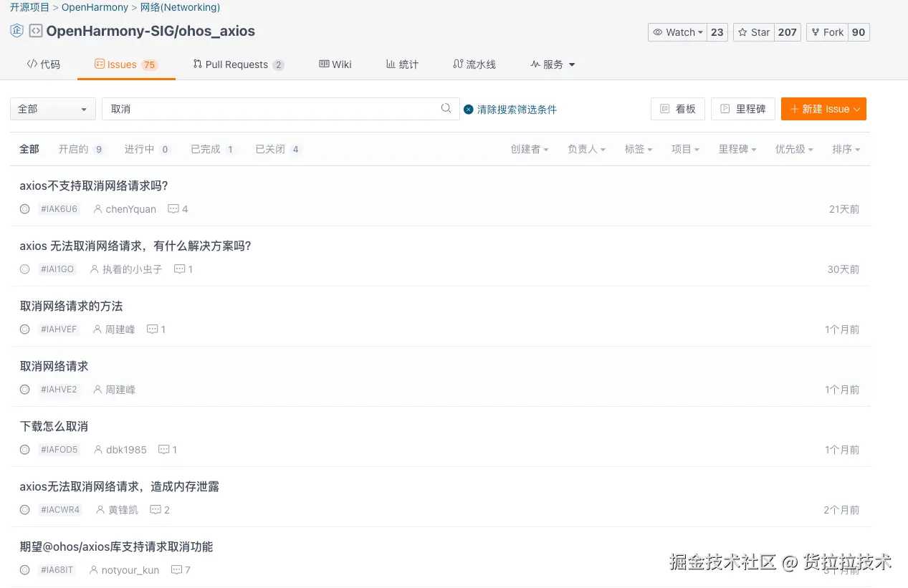Expand the 负责人 filter dropdown
908x588 pixels.
(586, 149)
